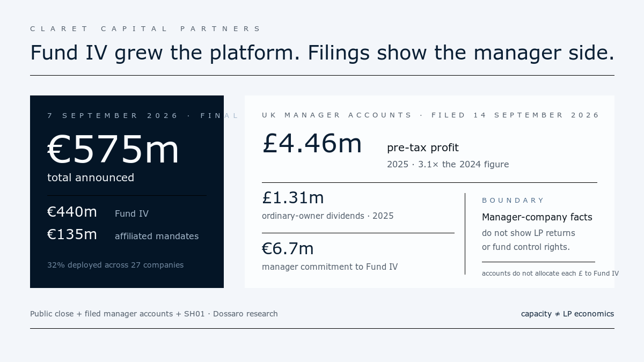Select the headline 'Fund IV grew the platform'
This screenshot has height=362, width=644.
165,53
